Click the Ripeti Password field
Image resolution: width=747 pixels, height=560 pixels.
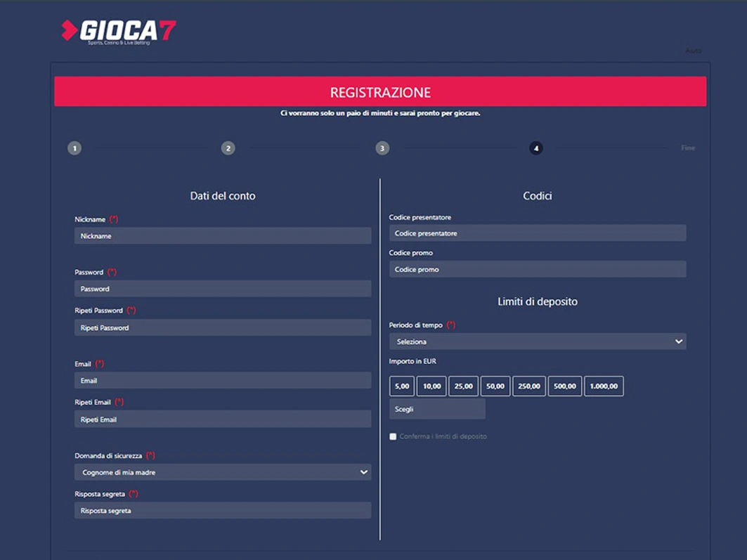[x=223, y=327]
